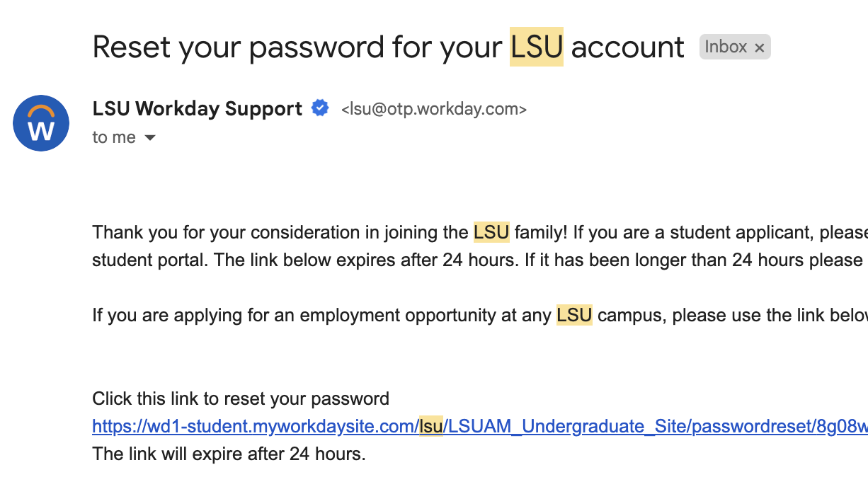Click the "to me" recipient text
Screen dimensions: 868x494
[x=113, y=138]
